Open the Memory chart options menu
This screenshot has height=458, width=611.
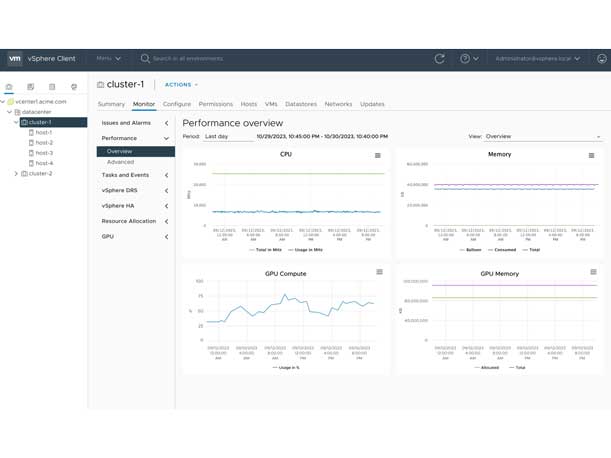point(592,155)
